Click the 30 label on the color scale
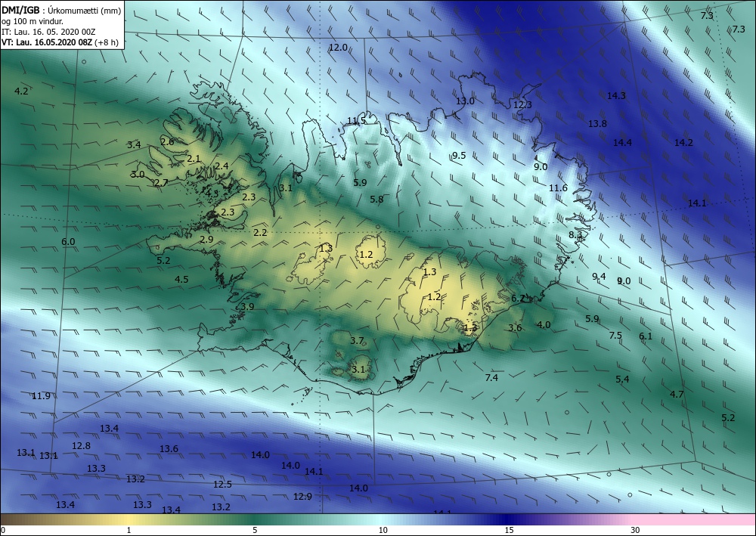 (x=635, y=530)
